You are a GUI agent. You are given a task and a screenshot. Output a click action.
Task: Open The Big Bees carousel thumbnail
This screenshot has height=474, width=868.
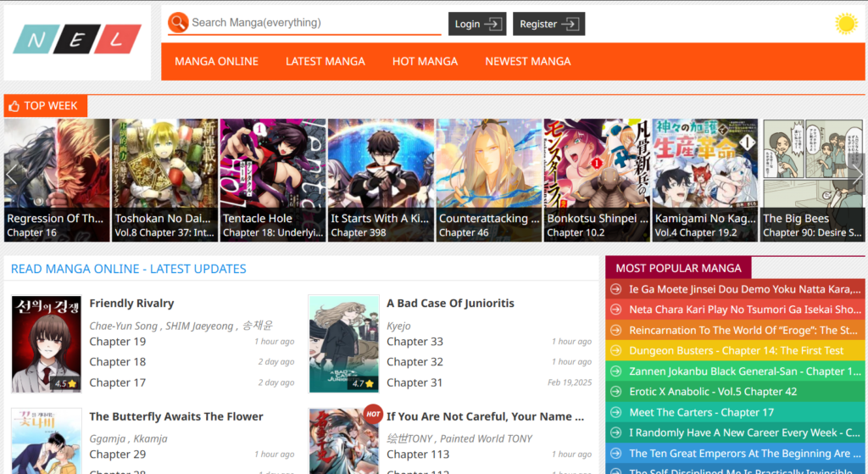(813, 180)
